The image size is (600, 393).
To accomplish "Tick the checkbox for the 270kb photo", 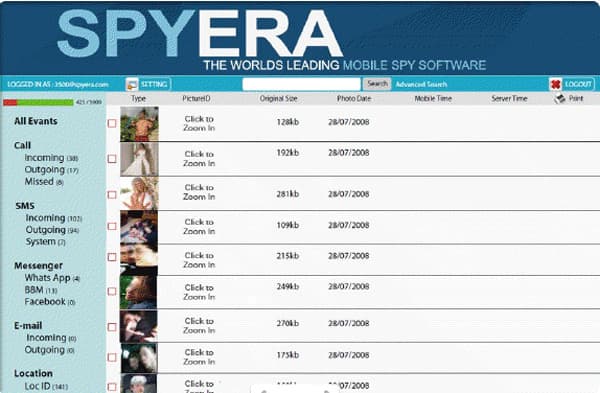I will pos(112,327).
